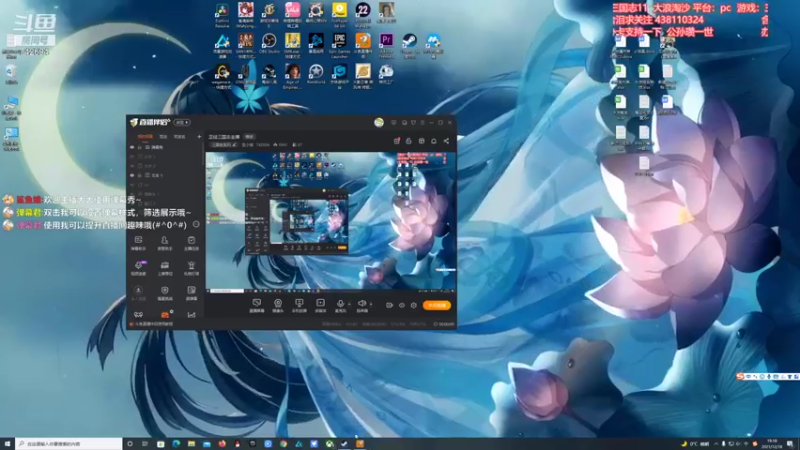Viewport: 800px width, 450px height.
Task: Click the orange gift icon in sidebar
Action: click(x=165, y=315)
